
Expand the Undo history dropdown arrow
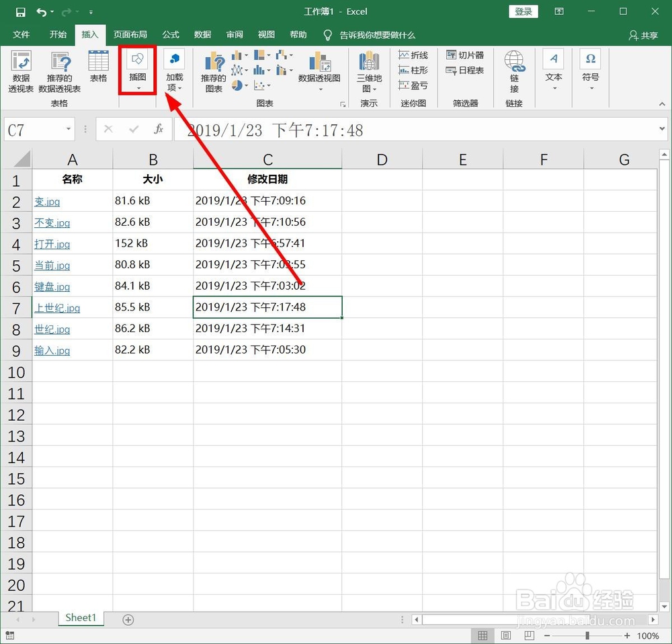(x=52, y=12)
